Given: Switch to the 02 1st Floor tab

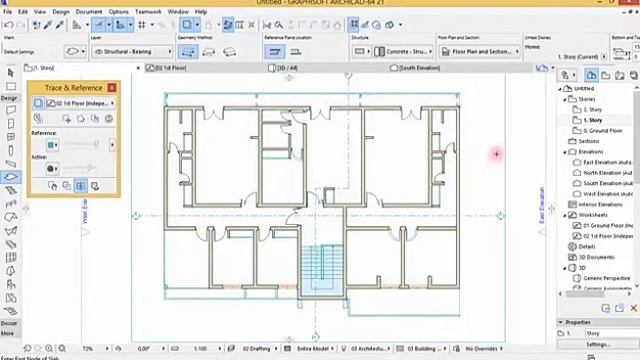Looking at the screenshot, I should 166,68.
